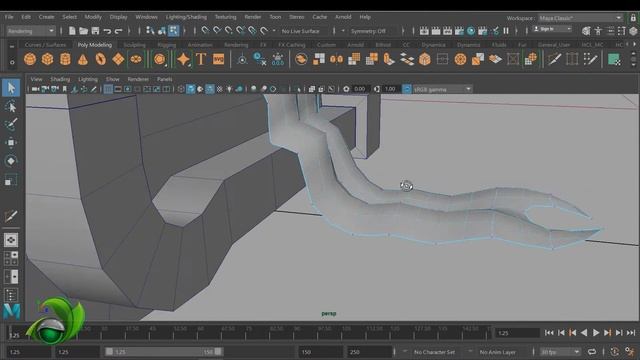Click the Mirror shelf icon
Screen dimensions: 640x360
pyautogui.click(x=336, y=59)
